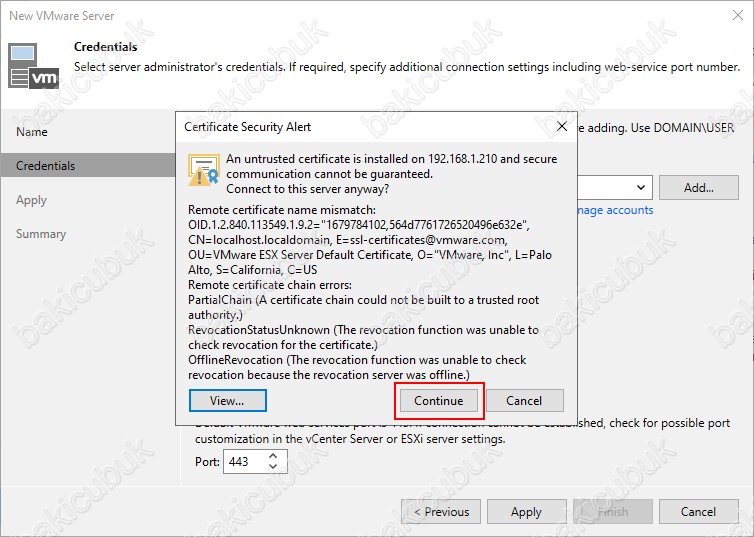Click the VMware server wizard icon

(33, 66)
